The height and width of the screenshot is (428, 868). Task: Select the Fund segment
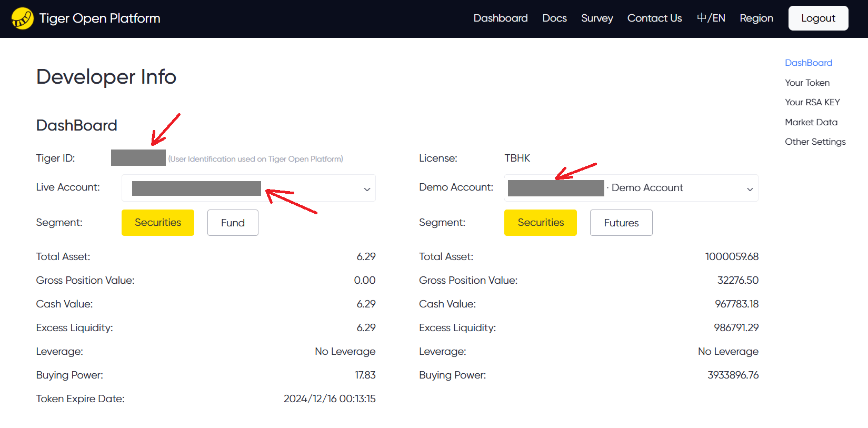pyautogui.click(x=233, y=223)
